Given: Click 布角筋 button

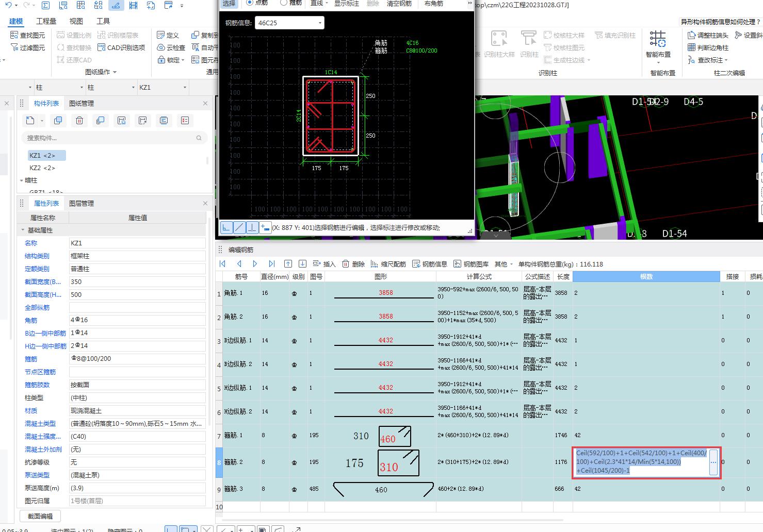Looking at the screenshot, I should (x=433, y=3).
